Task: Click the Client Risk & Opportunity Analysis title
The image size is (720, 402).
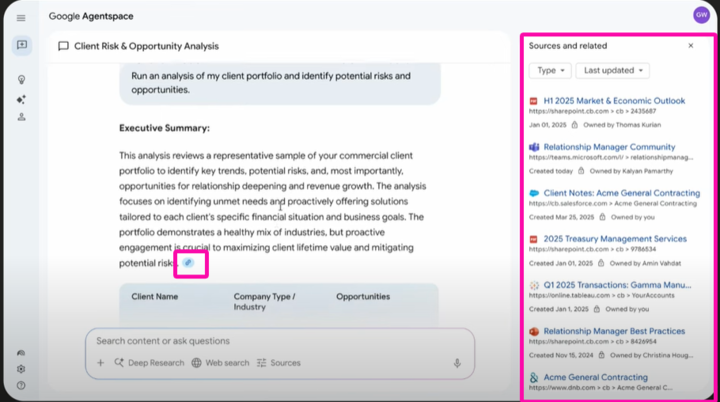Action: click(x=146, y=46)
